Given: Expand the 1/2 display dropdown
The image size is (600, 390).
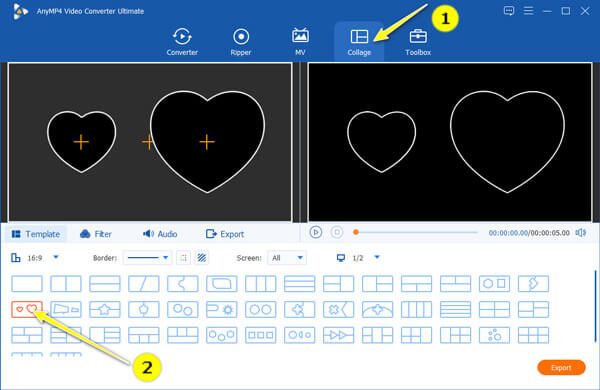Looking at the screenshot, I should pos(377,257).
